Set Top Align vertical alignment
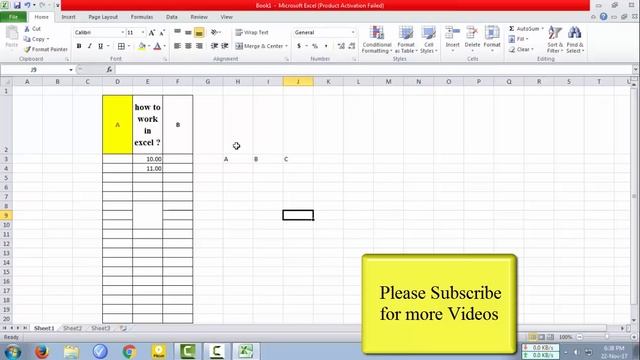640x360 pixels. (178, 32)
